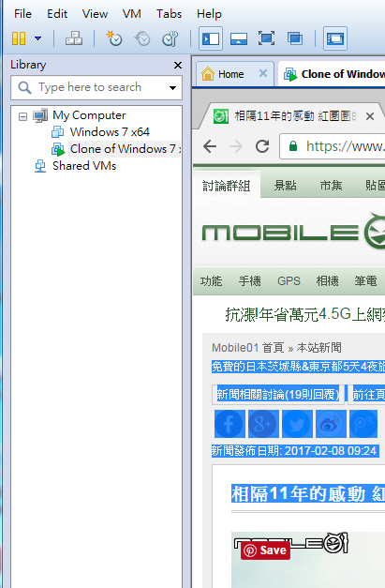385x588 pixels.
Task: Click the Mobile01 logo
Action: [293, 233]
